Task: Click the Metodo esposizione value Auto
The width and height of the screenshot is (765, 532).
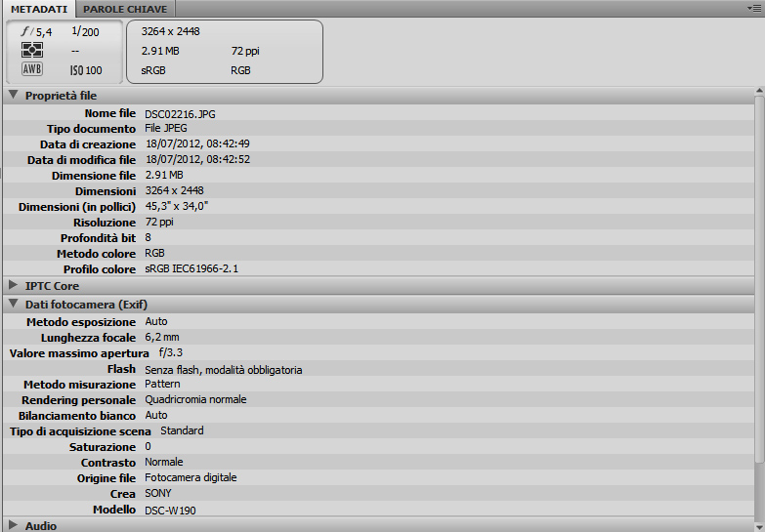Action: point(156,321)
